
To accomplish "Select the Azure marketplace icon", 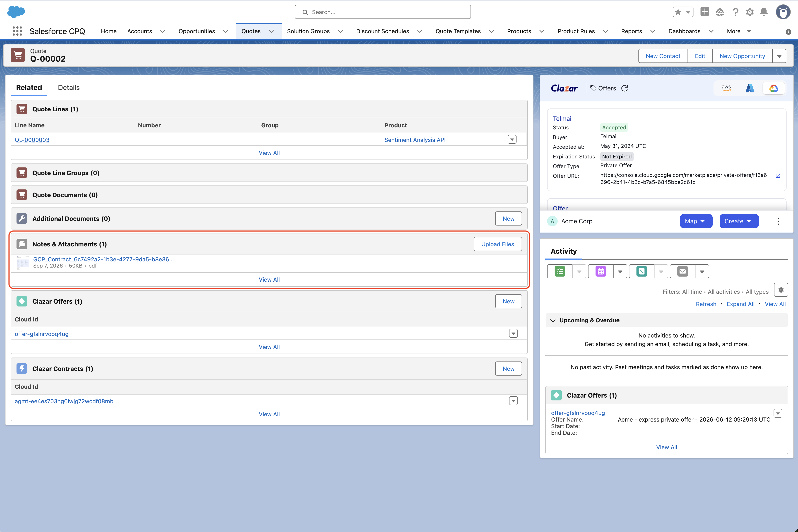I will click(750, 88).
